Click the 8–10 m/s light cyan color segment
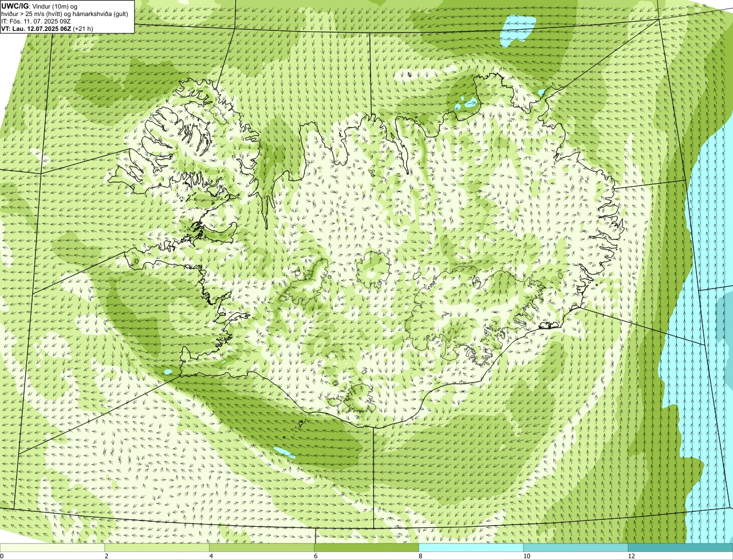 click(471, 547)
